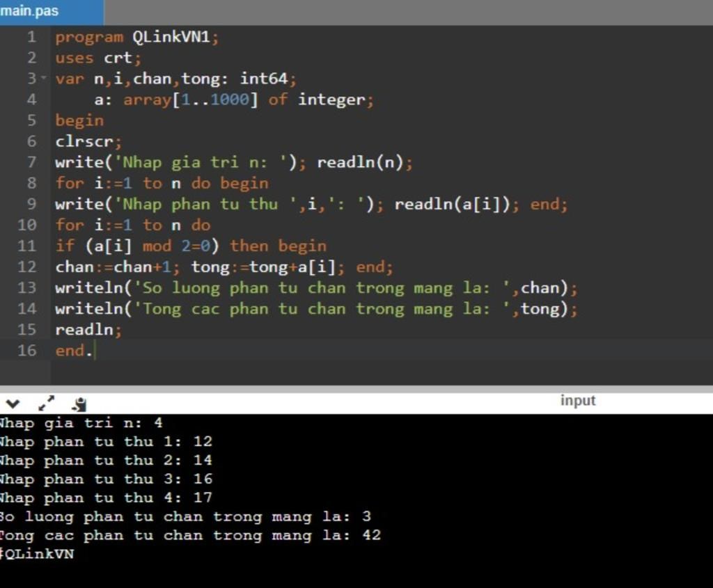Click line number 1 in gutter
713x588 pixels.
pos(31,36)
